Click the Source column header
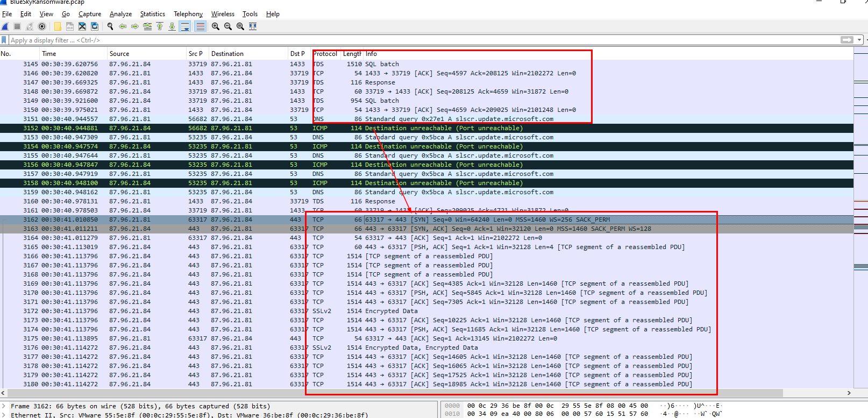Image resolution: width=868 pixels, height=418 pixels. (x=119, y=54)
